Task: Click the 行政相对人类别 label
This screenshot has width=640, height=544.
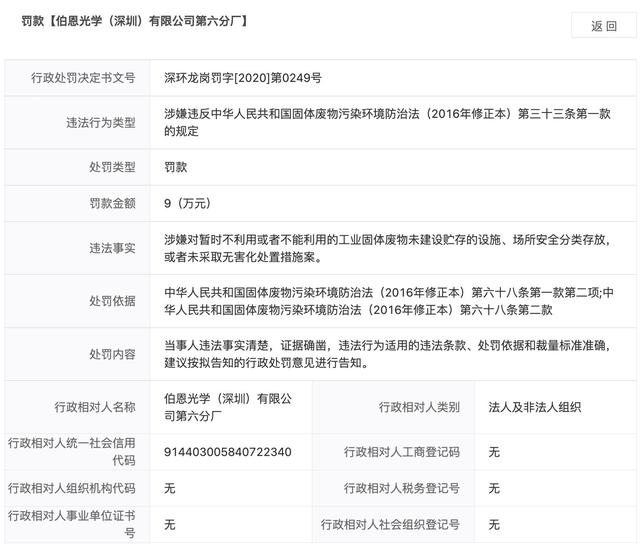Action: pyautogui.click(x=419, y=407)
